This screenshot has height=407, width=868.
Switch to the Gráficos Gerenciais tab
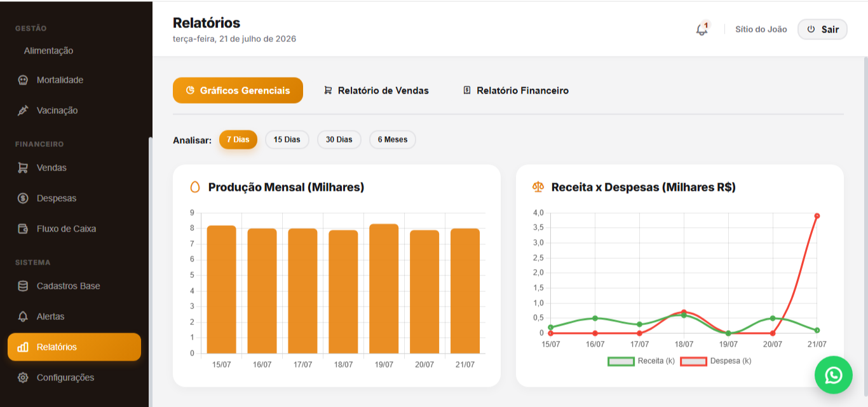point(238,90)
